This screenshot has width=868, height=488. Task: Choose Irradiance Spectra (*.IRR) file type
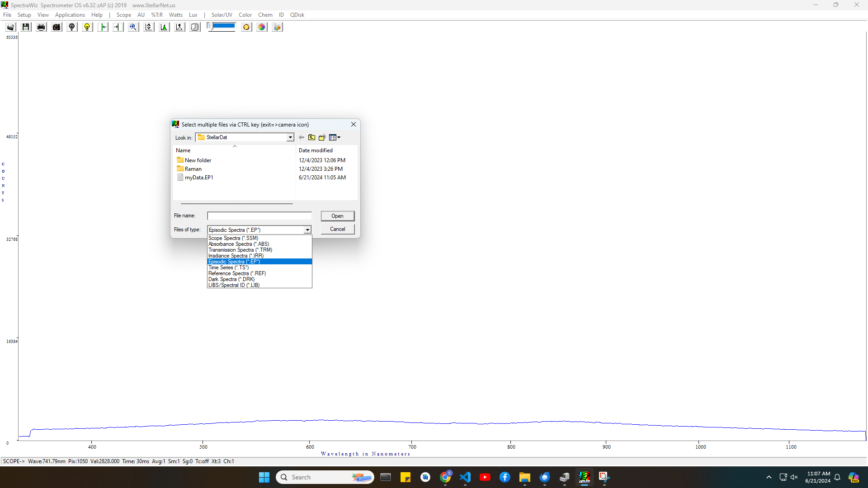259,256
